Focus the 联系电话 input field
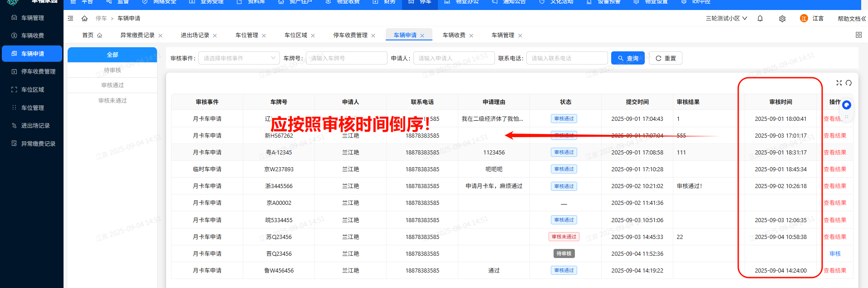This screenshot has width=868, height=288. click(567, 58)
